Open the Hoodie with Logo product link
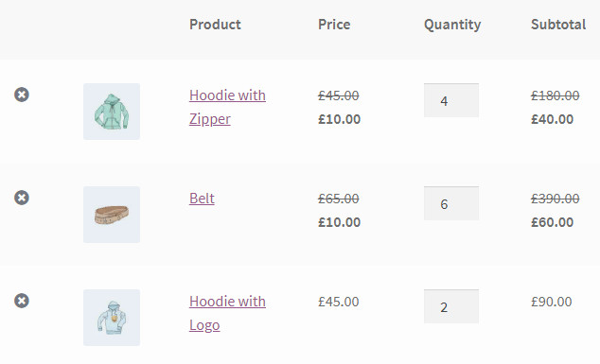The height and width of the screenshot is (364, 600). [227, 313]
